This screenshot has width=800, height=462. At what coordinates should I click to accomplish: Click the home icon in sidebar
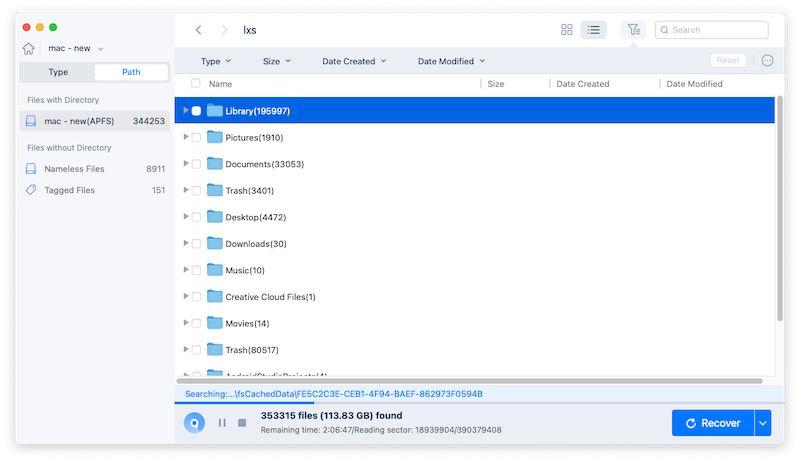click(x=29, y=48)
